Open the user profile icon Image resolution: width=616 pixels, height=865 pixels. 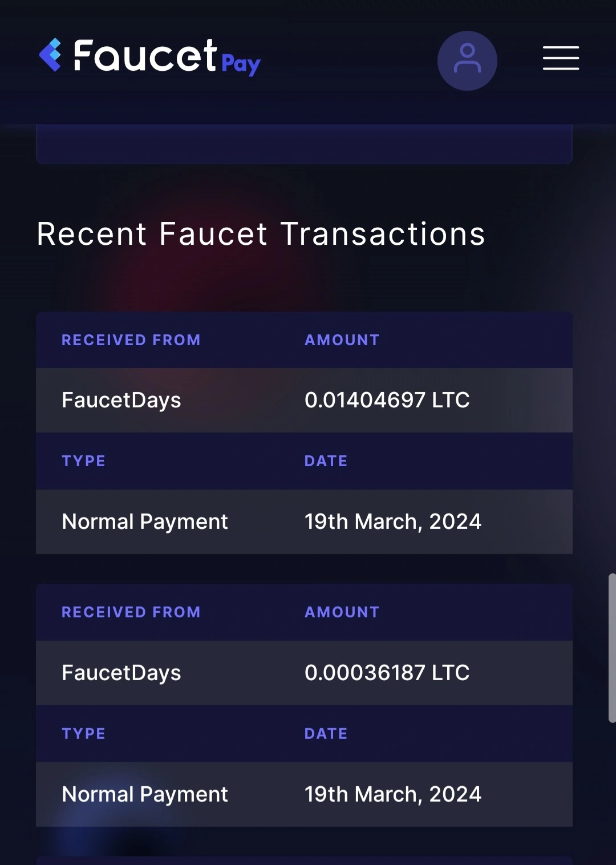click(x=467, y=60)
